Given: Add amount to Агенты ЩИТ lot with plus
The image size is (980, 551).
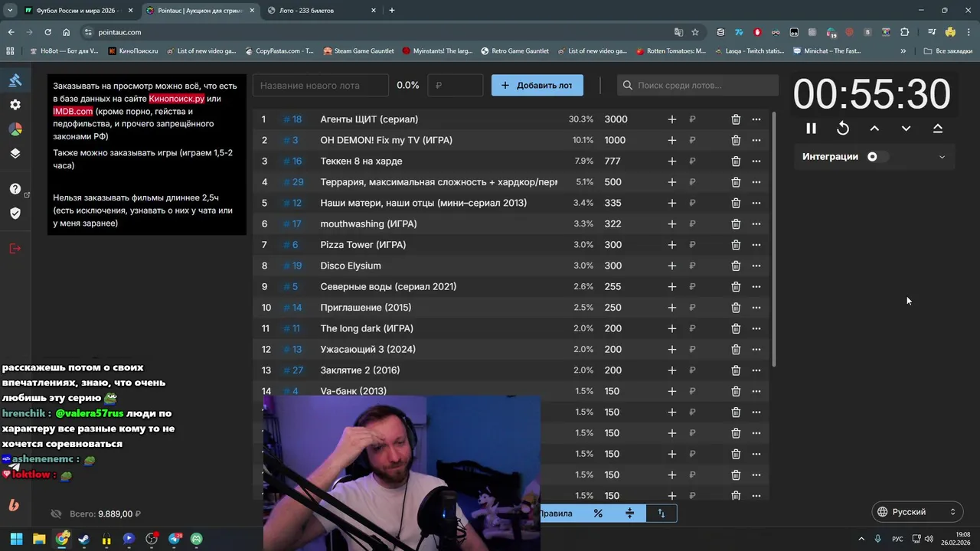Looking at the screenshot, I should pyautogui.click(x=671, y=119).
